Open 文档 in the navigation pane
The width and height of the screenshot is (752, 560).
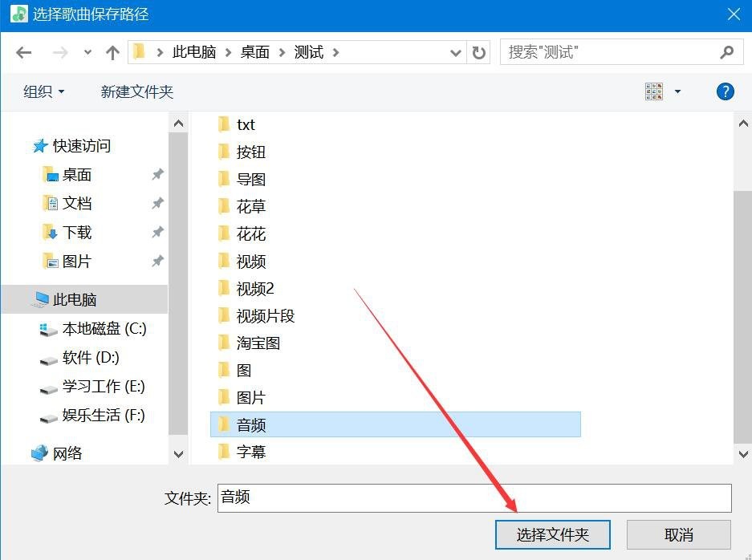[77, 203]
